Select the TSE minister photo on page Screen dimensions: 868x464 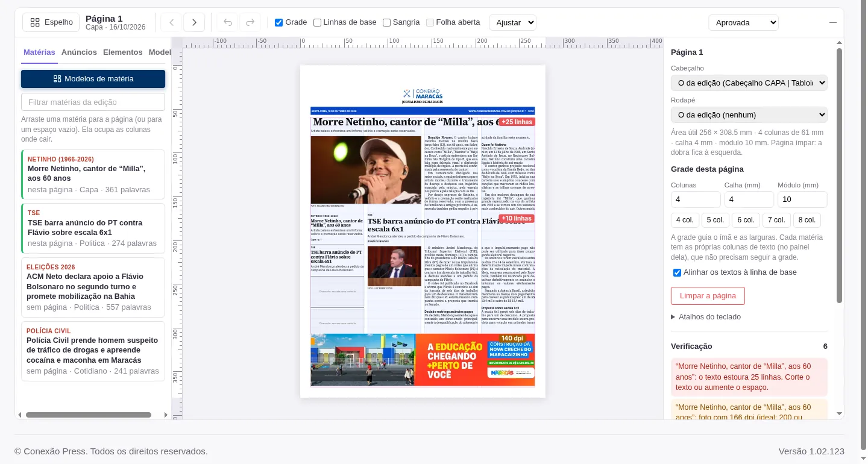point(394,266)
